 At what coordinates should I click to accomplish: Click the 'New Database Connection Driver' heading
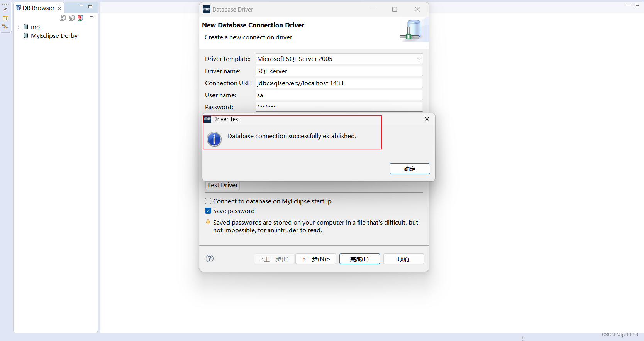point(253,25)
